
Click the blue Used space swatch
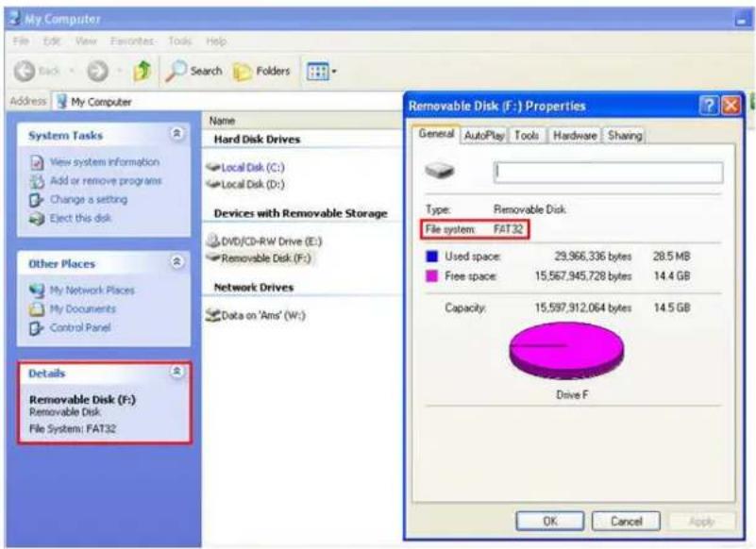click(432, 256)
